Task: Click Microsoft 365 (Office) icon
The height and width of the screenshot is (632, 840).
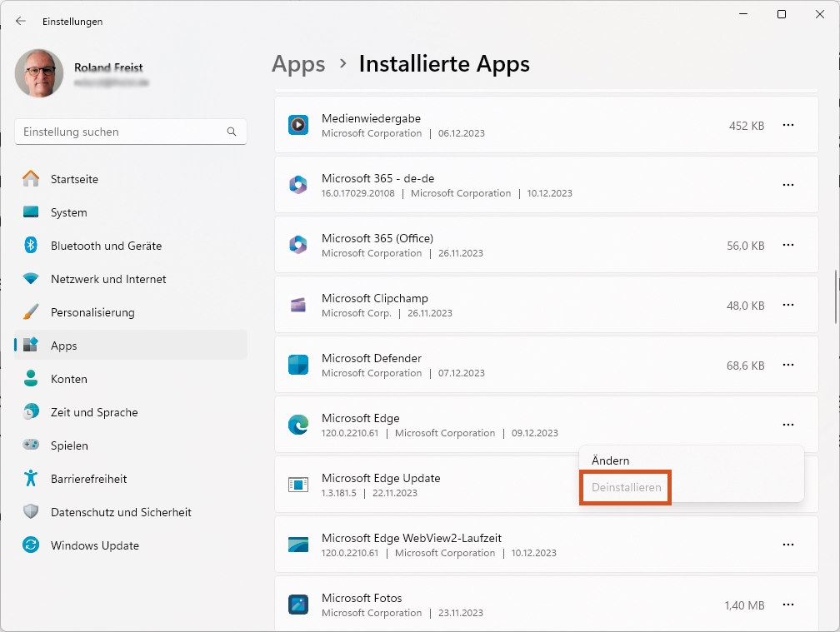Action: click(x=297, y=245)
